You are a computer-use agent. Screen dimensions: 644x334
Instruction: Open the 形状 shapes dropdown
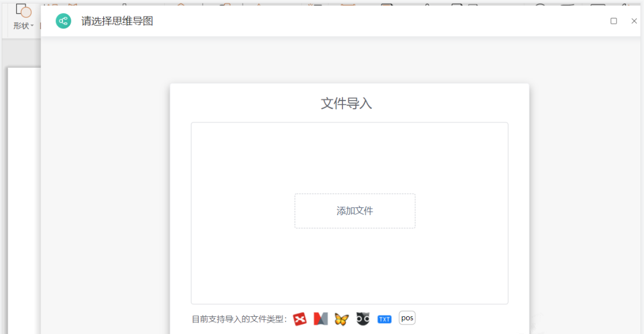[23, 26]
